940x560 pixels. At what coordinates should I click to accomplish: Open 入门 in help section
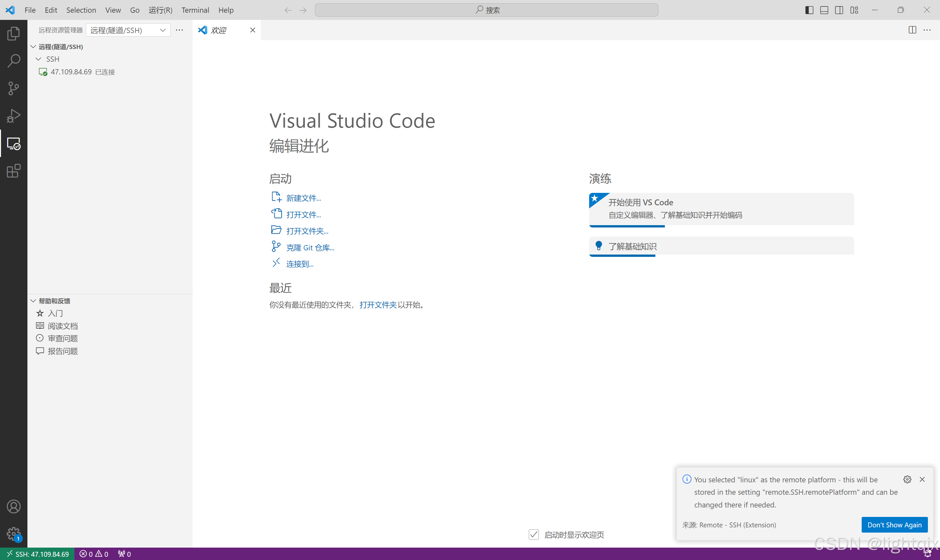(x=110, y=313)
